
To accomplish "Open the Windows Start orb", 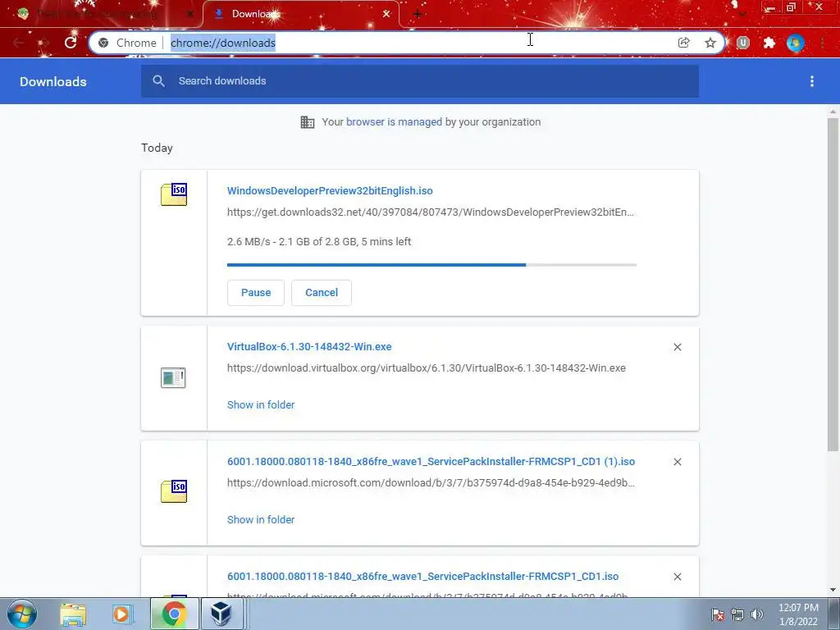I will [x=22, y=614].
